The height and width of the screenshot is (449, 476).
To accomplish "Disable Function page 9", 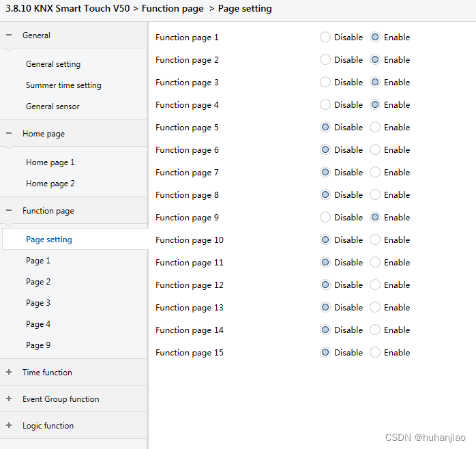I will (x=325, y=218).
